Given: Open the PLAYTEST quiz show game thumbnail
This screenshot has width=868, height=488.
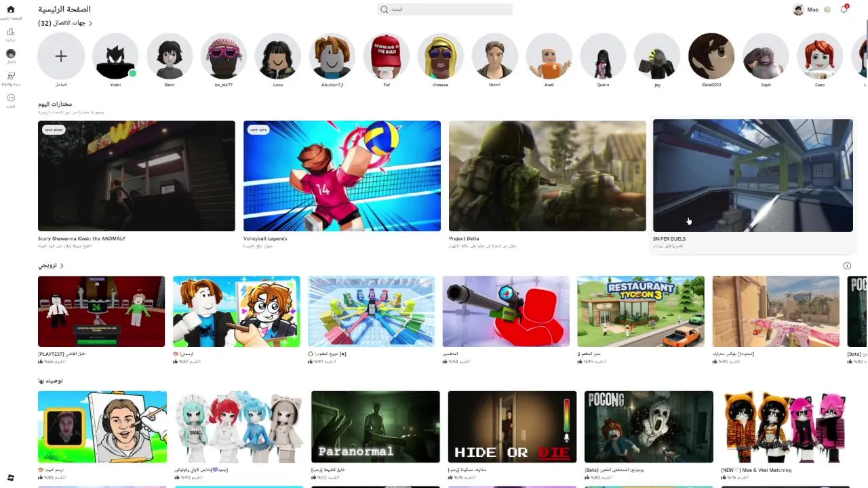Looking at the screenshot, I should pyautogui.click(x=101, y=312).
